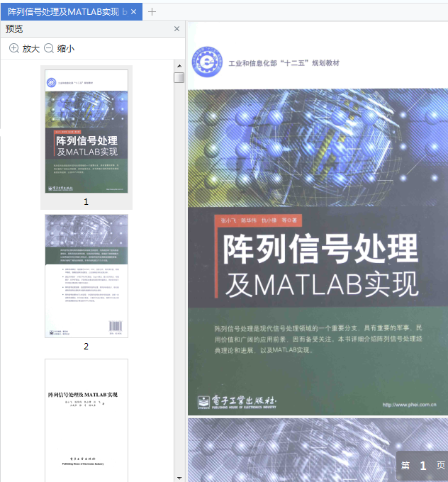Viewport: 448px width, 482px height.
Task: Click thumbnail scrollbar up arrow
Action: pos(179,66)
